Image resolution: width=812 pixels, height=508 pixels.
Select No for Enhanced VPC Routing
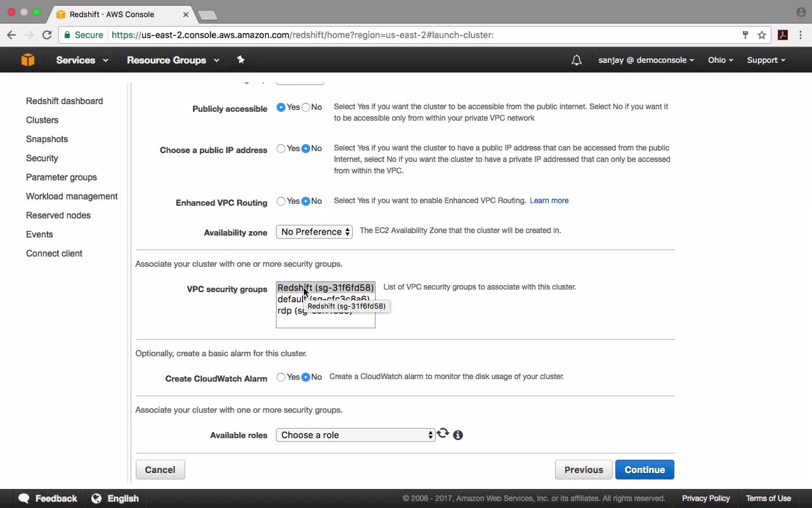[306, 201]
